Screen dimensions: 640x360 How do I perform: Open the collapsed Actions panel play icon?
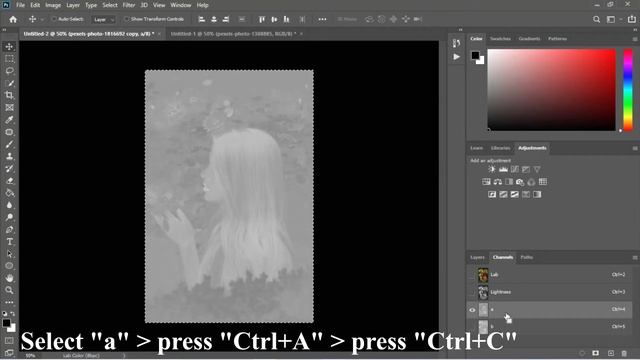click(456, 57)
